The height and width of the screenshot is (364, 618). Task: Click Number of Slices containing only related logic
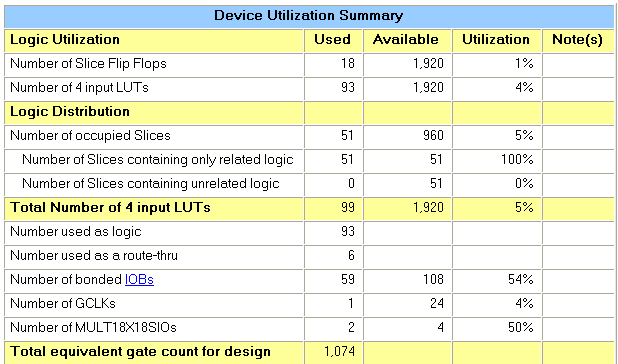tap(158, 160)
